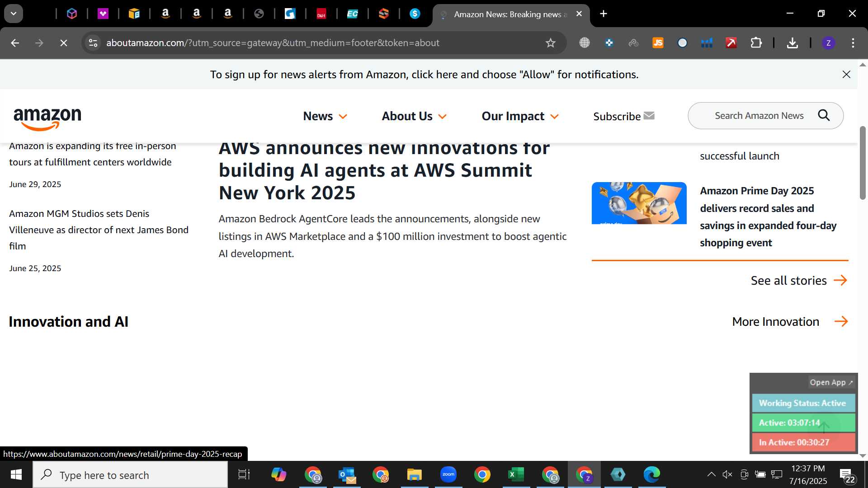Click the news alerts sign-up banner text
Screen dimensions: 868x488
(424, 75)
